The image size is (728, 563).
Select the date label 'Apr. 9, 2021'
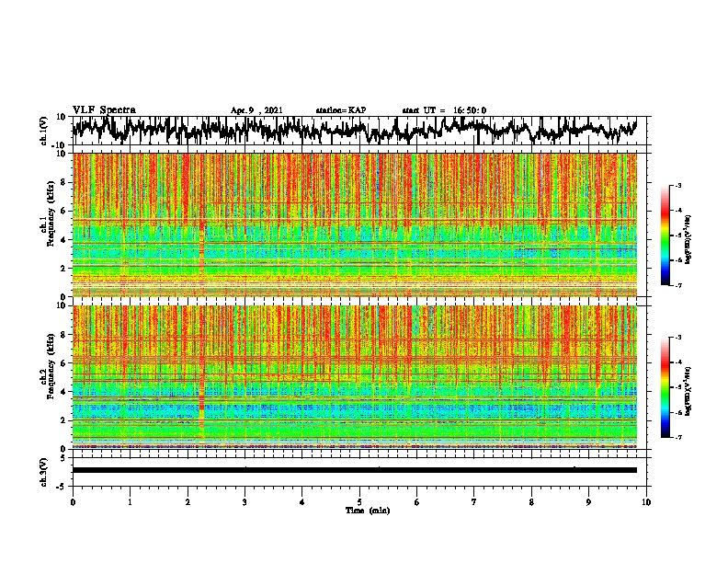click(256, 110)
